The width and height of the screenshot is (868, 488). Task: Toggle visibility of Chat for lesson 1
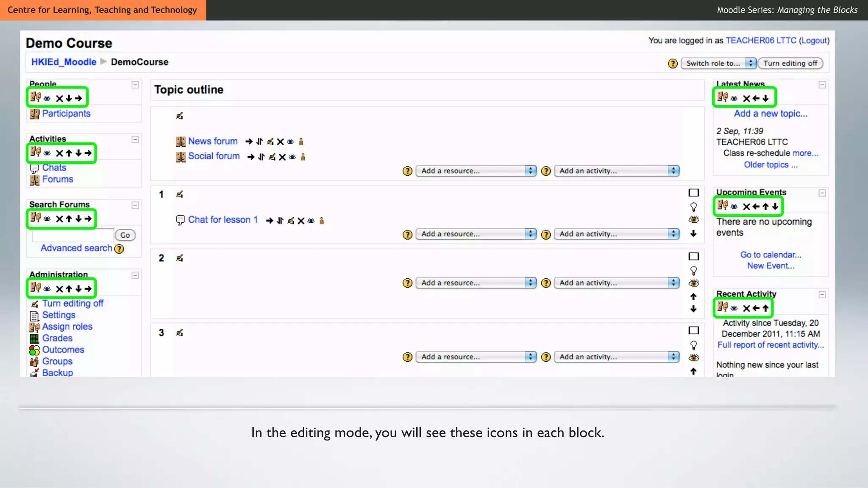click(x=311, y=221)
